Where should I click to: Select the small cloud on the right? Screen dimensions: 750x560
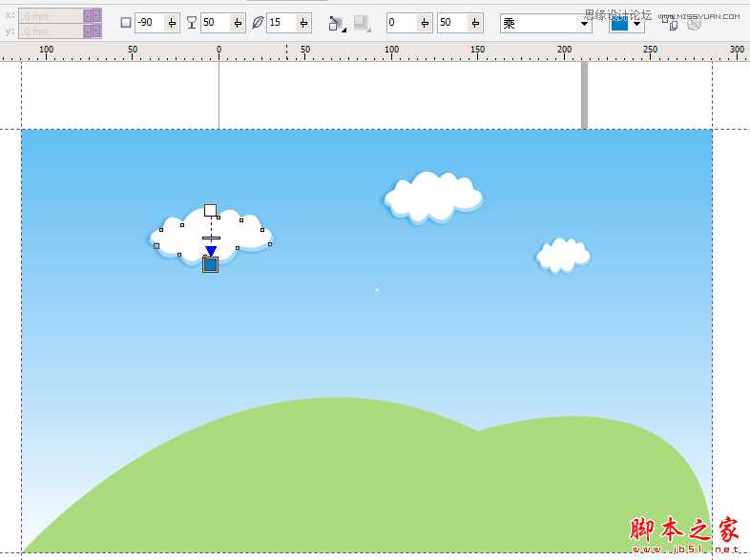coord(563,255)
